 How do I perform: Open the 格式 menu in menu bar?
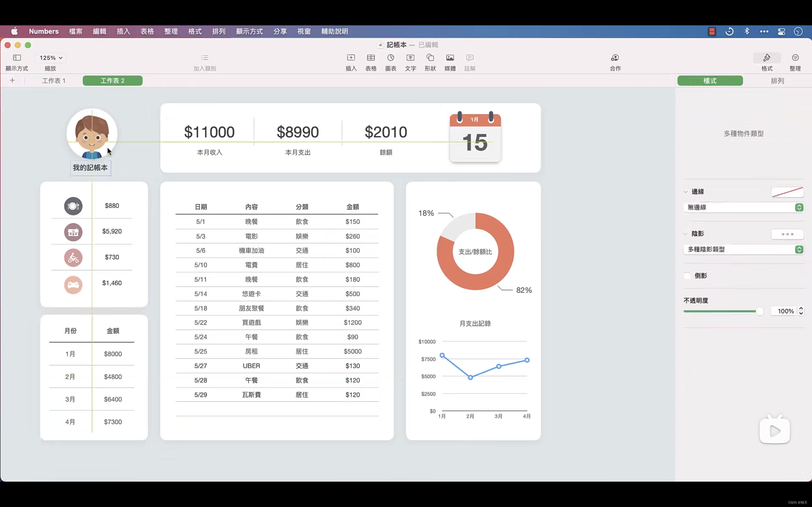tap(195, 32)
